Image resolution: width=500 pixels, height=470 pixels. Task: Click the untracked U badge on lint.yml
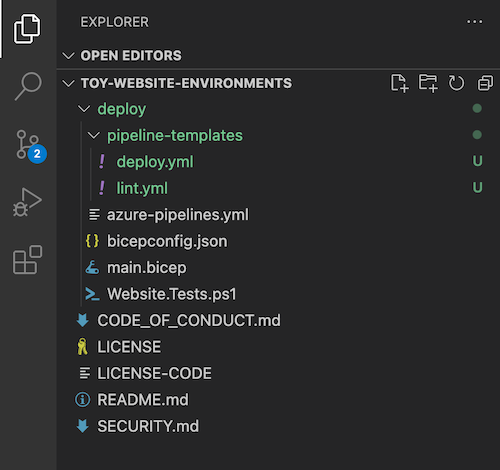[477, 188]
